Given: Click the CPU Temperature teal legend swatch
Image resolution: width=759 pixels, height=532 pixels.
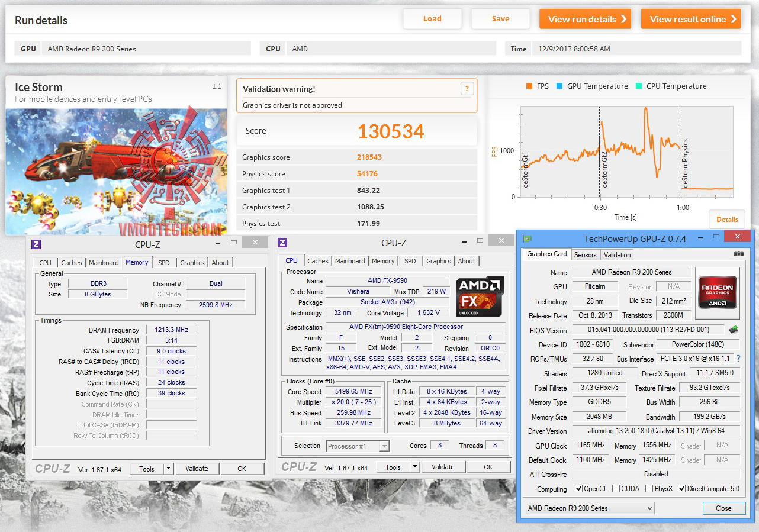Looking at the screenshot, I should 639,86.
